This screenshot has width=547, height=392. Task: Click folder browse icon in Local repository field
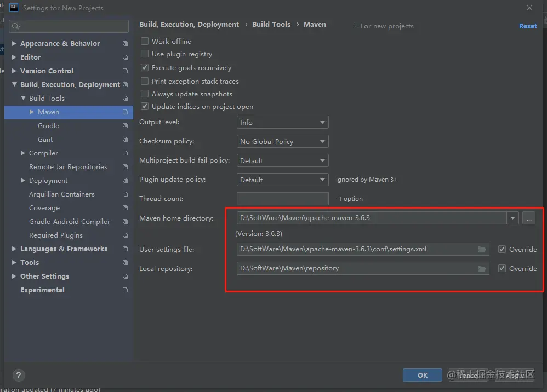tap(482, 268)
